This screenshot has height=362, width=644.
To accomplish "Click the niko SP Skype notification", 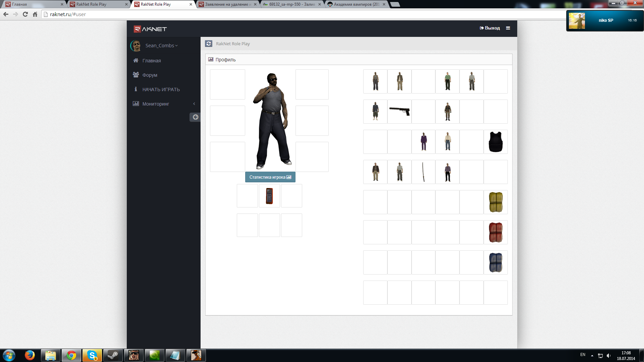I will coord(605,21).
